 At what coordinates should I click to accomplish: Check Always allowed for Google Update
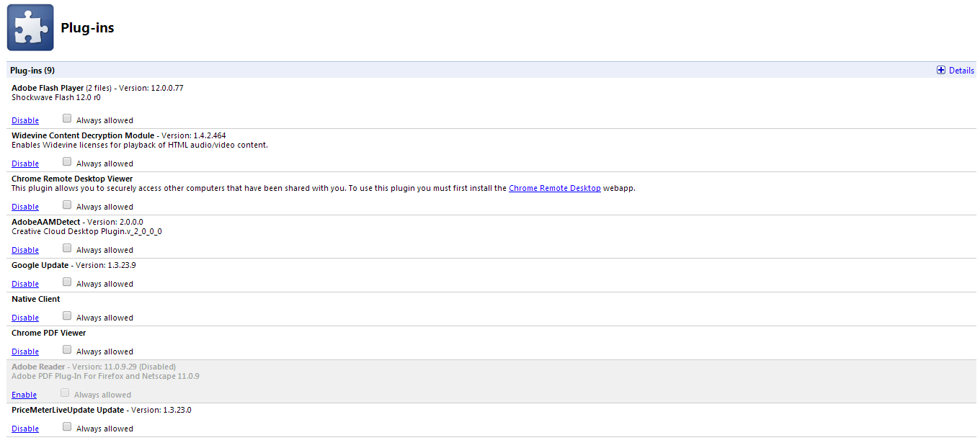coord(67,282)
